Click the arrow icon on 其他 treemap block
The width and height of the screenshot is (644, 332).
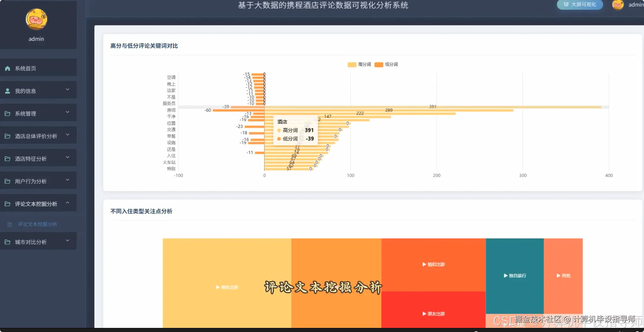558,276
